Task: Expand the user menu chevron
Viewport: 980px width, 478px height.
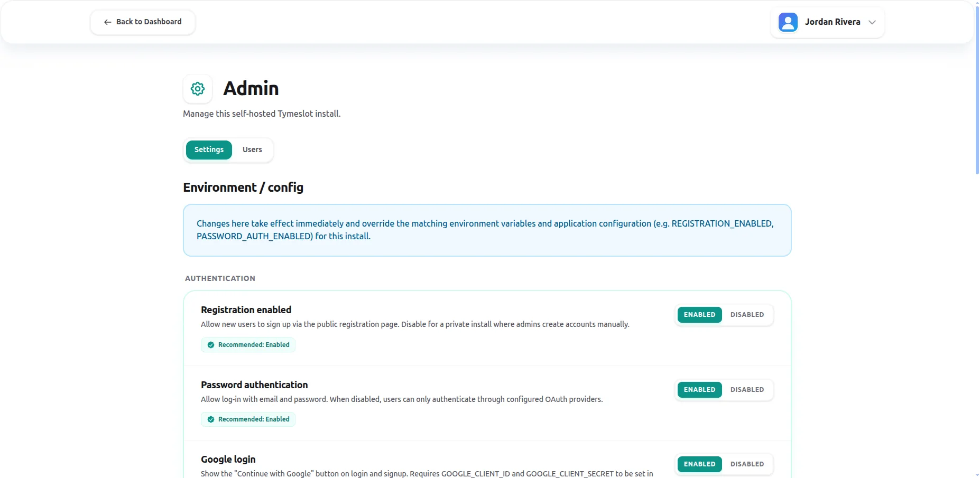Action: click(872, 22)
